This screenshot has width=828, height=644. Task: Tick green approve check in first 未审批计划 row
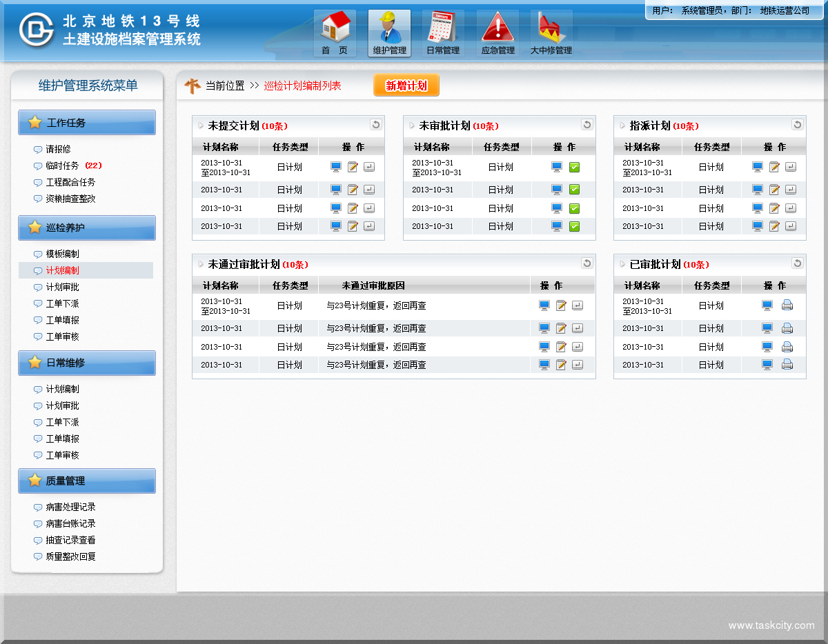[x=574, y=167]
